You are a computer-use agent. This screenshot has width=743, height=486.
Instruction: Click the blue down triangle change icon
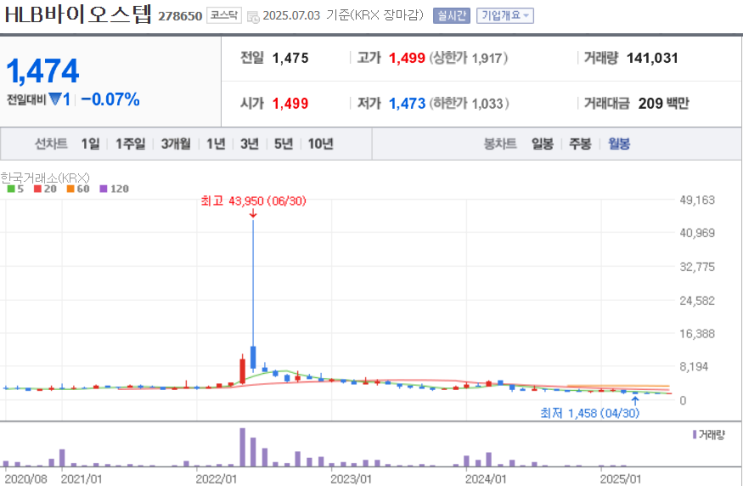(x=55, y=99)
